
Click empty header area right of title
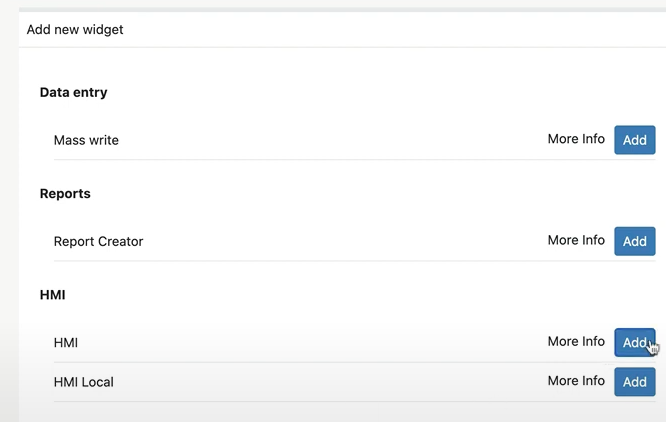[395, 30]
